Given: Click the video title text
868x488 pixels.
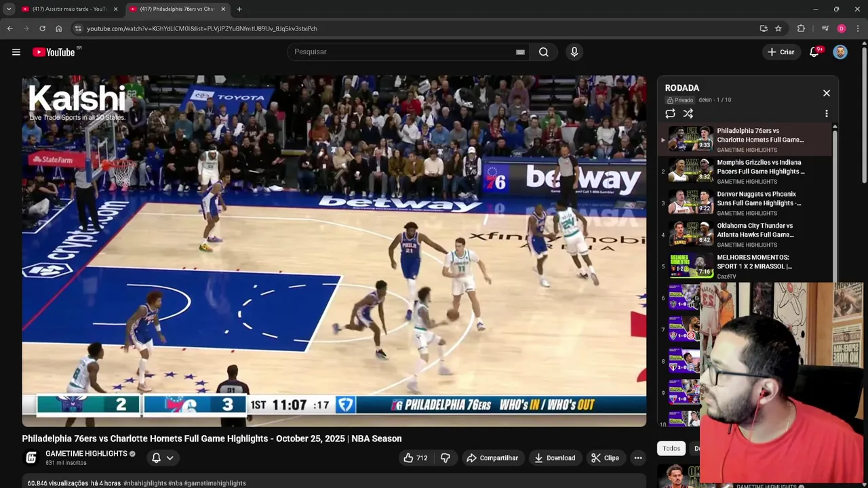Looking at the screenshot, I should (212, 439).
